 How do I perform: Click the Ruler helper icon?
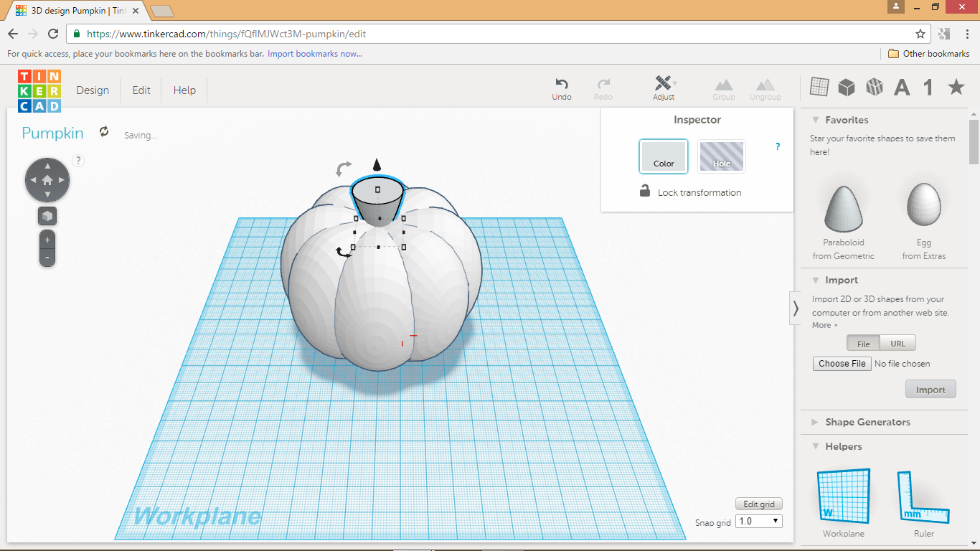point(923,495)
